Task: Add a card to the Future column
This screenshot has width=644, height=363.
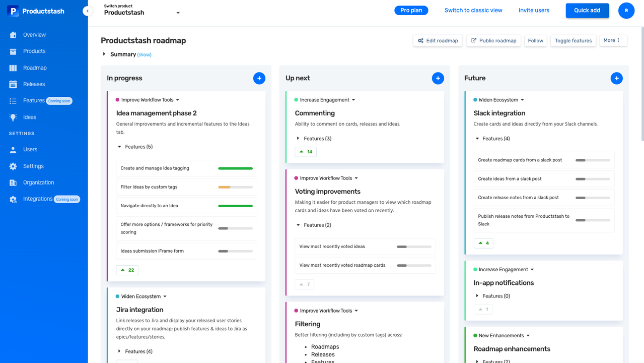Action: coord(616,78)
